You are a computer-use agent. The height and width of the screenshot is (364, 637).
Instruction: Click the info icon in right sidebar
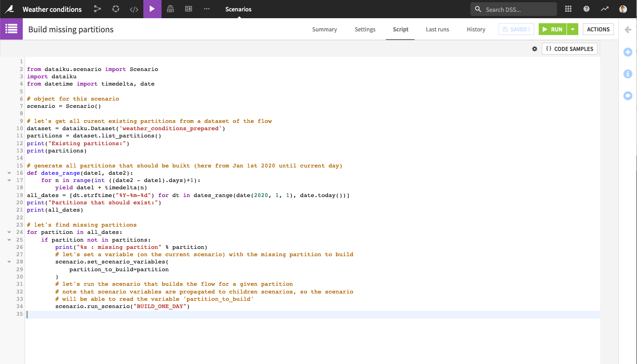point(628,74)
